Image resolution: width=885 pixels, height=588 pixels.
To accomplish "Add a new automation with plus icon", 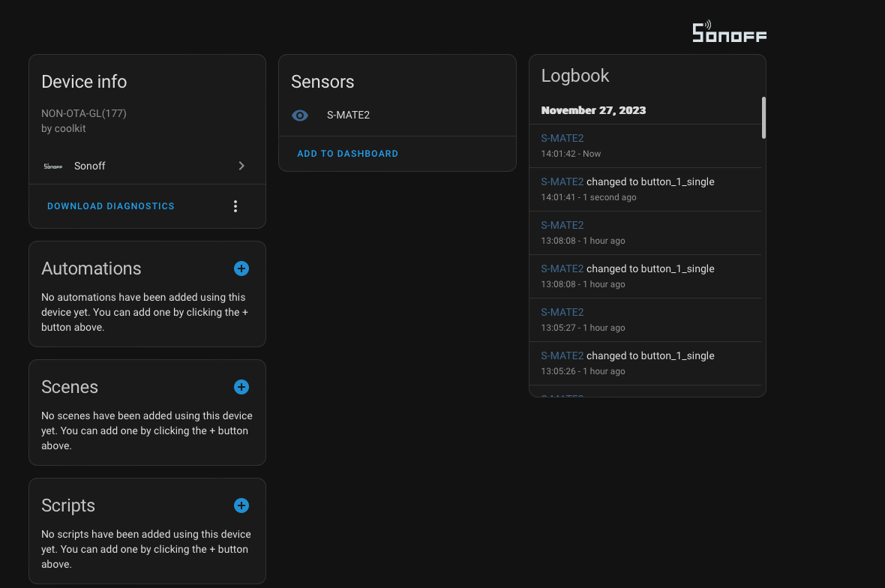I will tap(241, 268).
